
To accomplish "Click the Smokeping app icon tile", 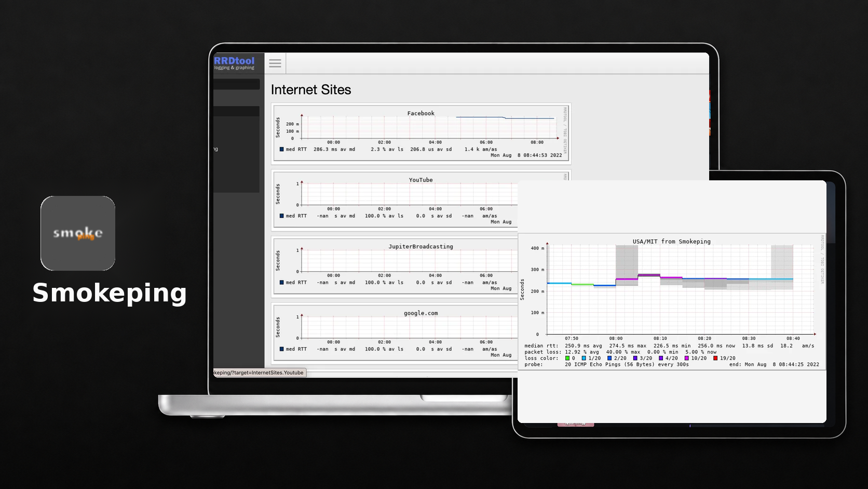I will tap(78, 233).
